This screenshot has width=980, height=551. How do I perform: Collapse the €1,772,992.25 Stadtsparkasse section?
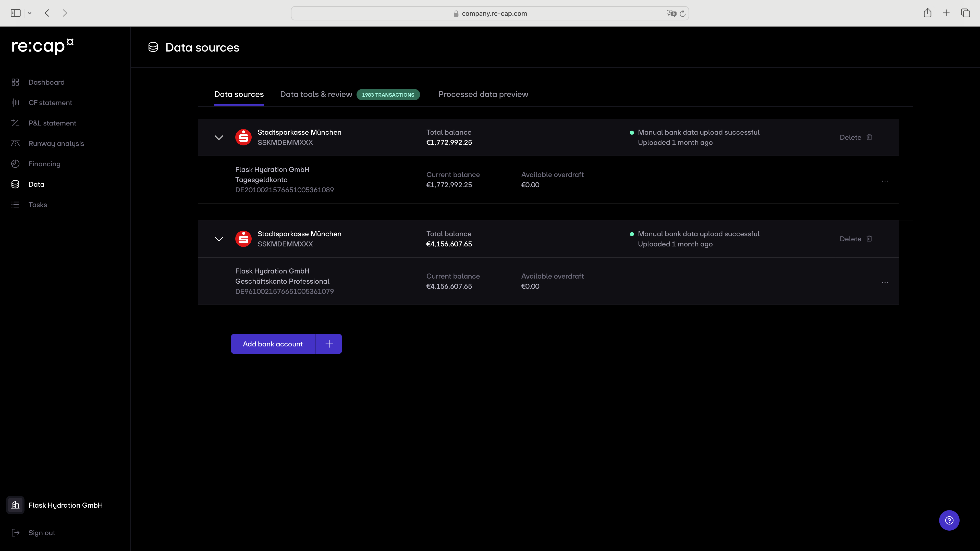[x=219, y=137]
